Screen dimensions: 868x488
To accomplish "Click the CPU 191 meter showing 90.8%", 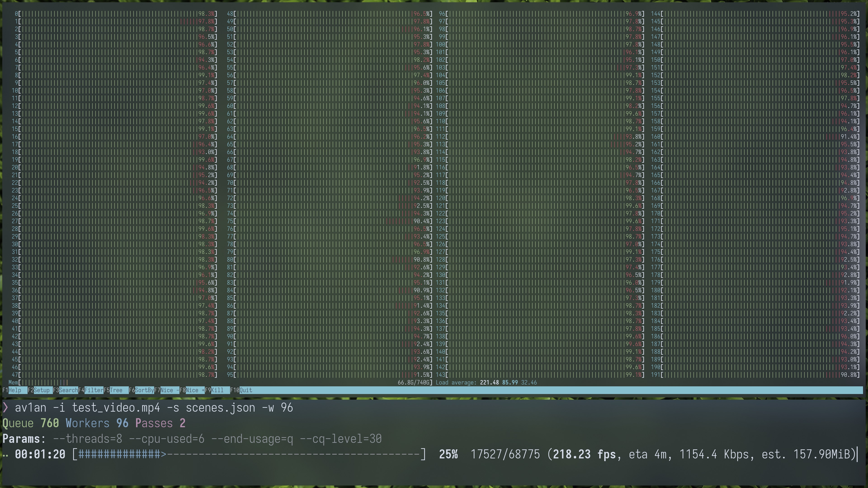I will tap(755, 375).
